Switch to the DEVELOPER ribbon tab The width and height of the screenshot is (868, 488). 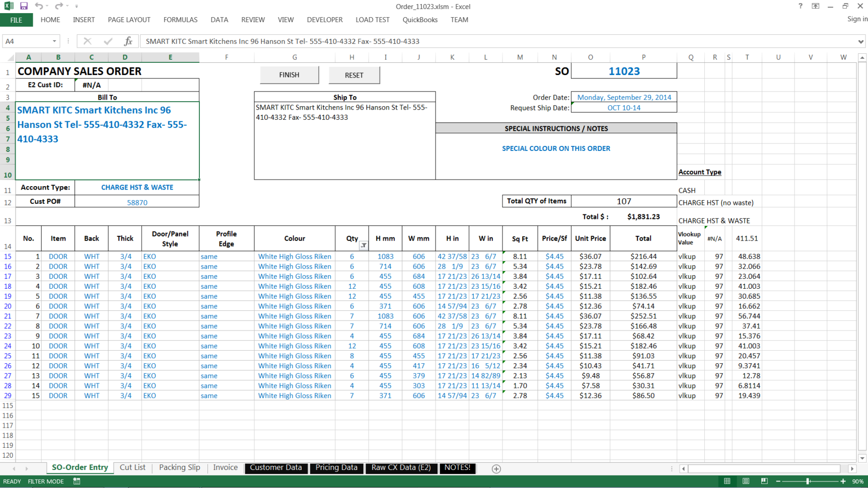[325, 20]
